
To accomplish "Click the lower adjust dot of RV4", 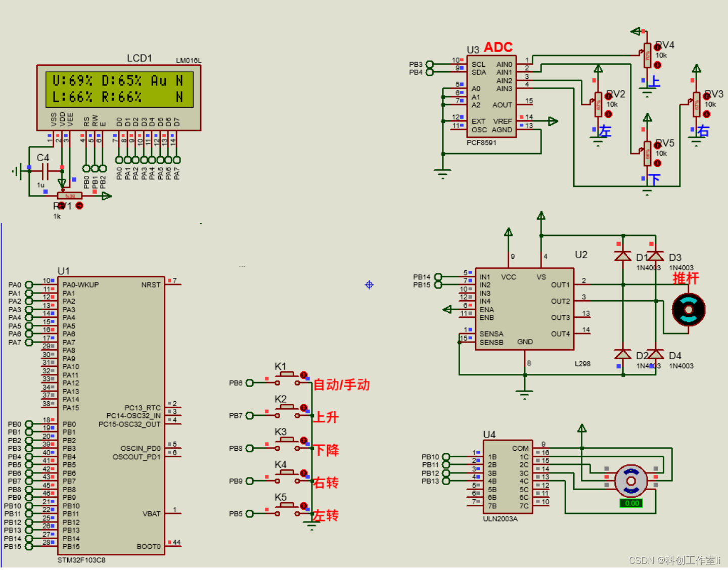I will [x=658, y=65].
